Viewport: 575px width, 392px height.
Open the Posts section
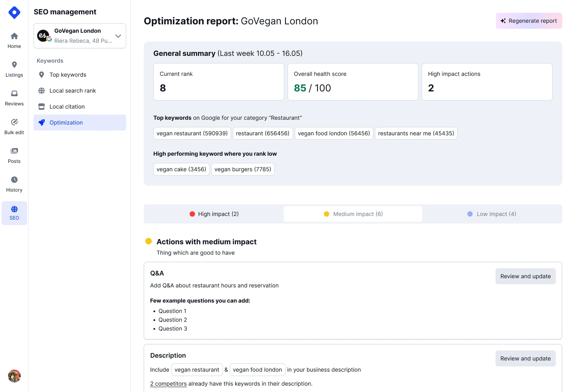click(x=14, y=154)
